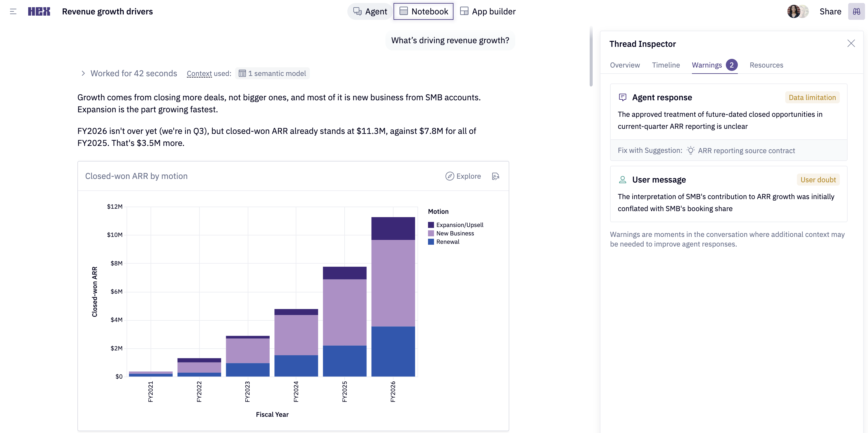868x433 pixels.
Task: Switch to Agent view
Action: point(370,11)
